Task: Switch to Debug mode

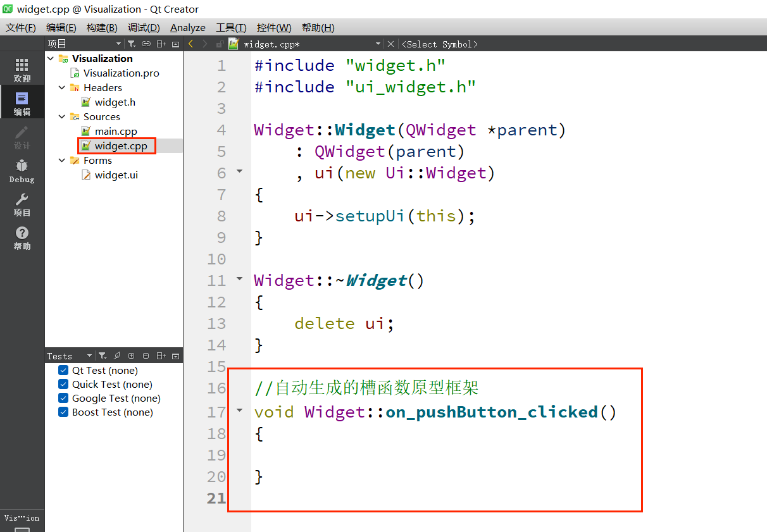Action: pos(22,171)
